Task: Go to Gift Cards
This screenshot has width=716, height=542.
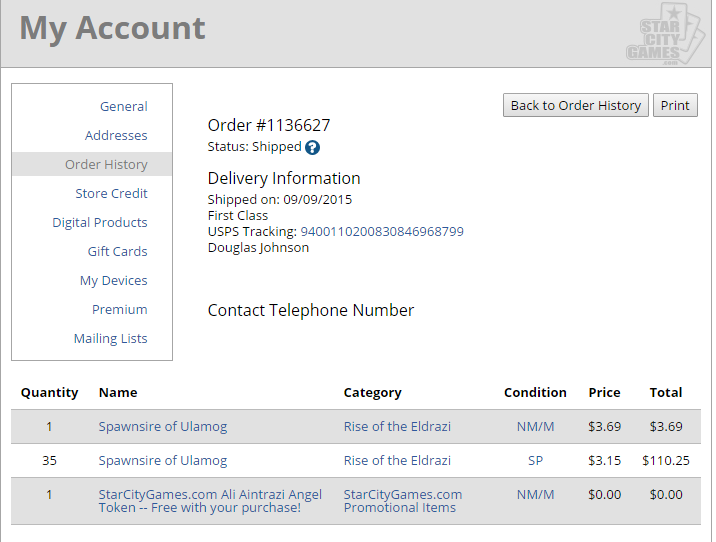Action: tap(117, 252)
